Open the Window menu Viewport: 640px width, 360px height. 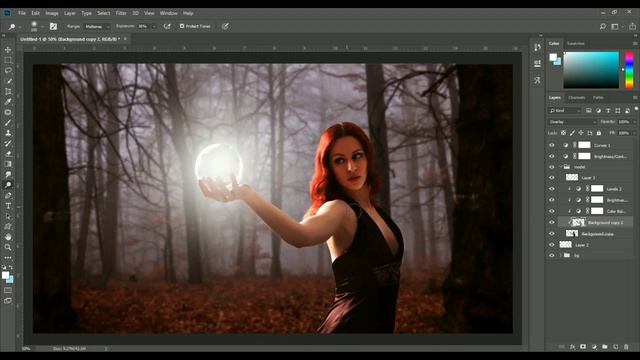(169, 13)
